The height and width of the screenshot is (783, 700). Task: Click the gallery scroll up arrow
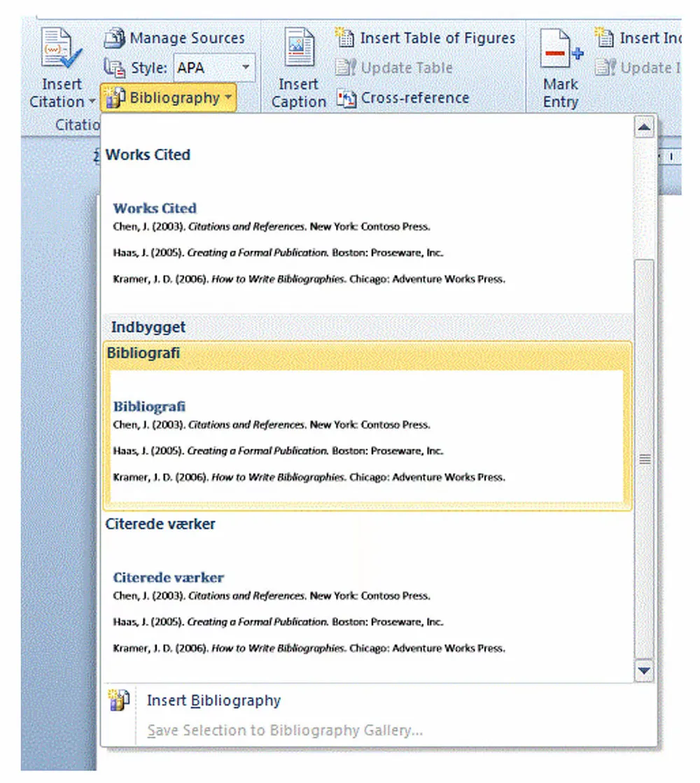pos(644,127)
